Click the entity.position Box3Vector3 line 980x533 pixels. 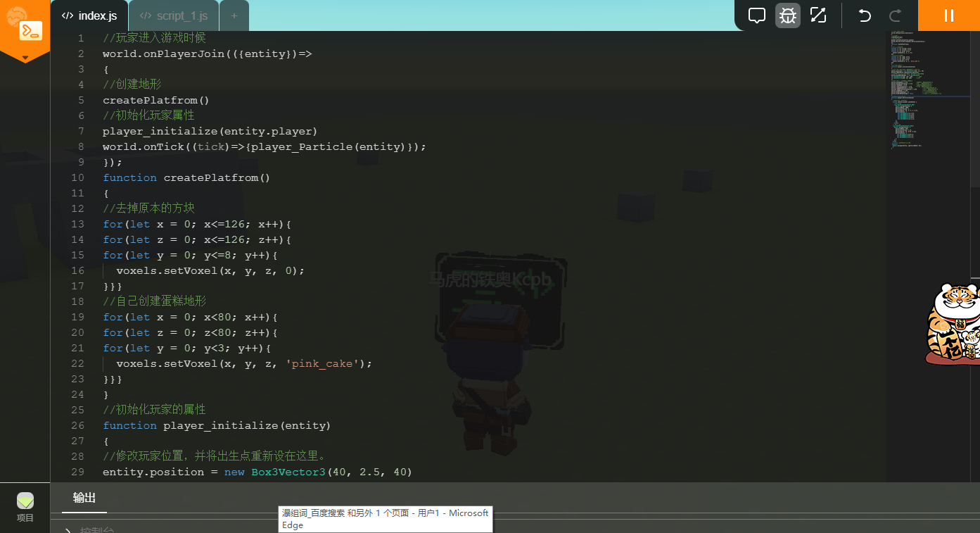point(257,472)
